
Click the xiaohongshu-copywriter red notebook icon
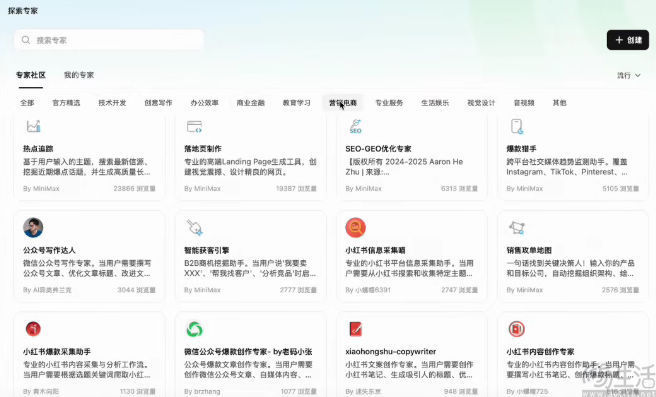(x=355, y=329)
